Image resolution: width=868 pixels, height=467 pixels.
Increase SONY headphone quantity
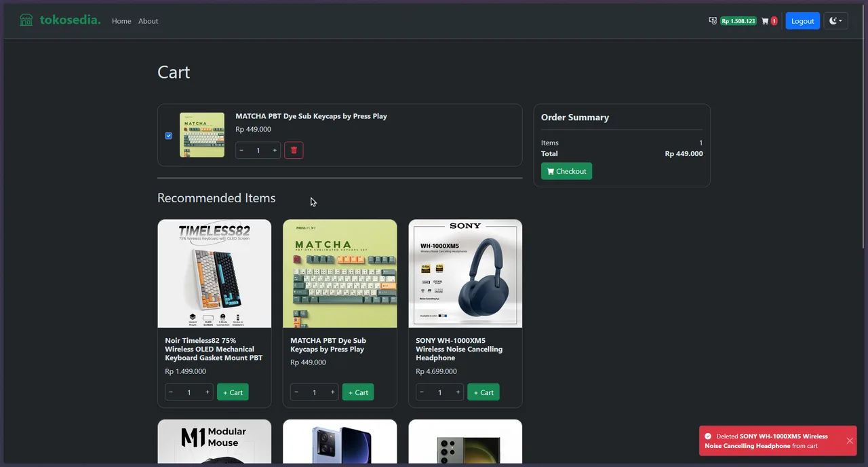point(458,392)
